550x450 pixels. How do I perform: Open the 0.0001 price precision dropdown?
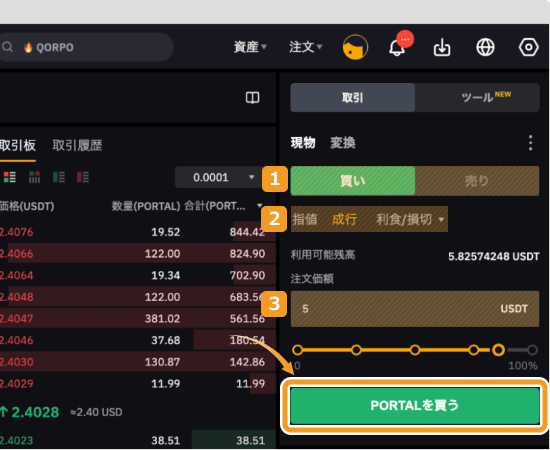pos(219,177)
